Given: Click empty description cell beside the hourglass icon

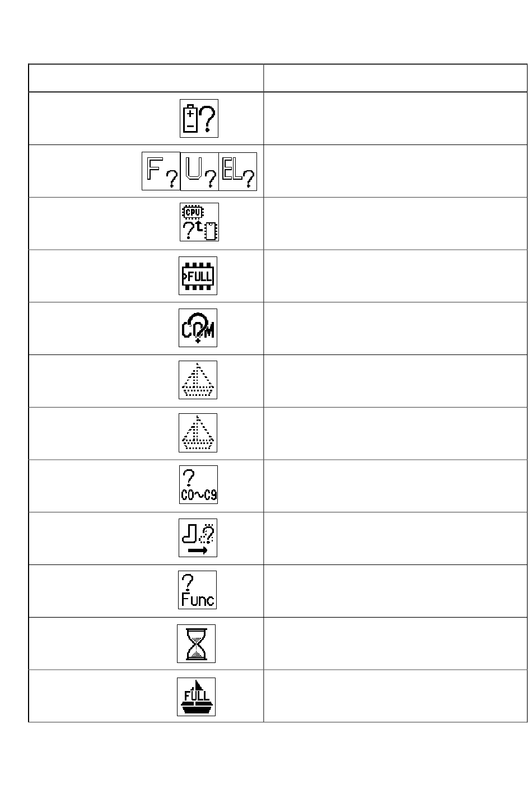Looking at the screenshot, I should coord(395,643).
